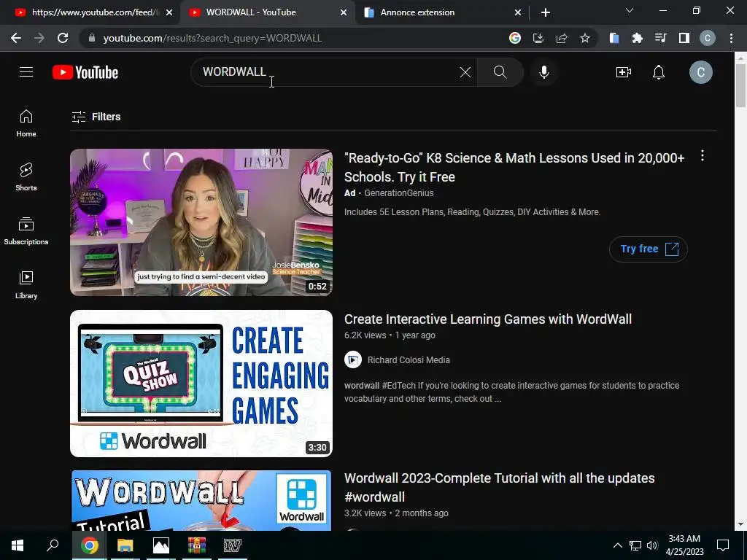Open WinRAR from taskbar

coord(197,545)
